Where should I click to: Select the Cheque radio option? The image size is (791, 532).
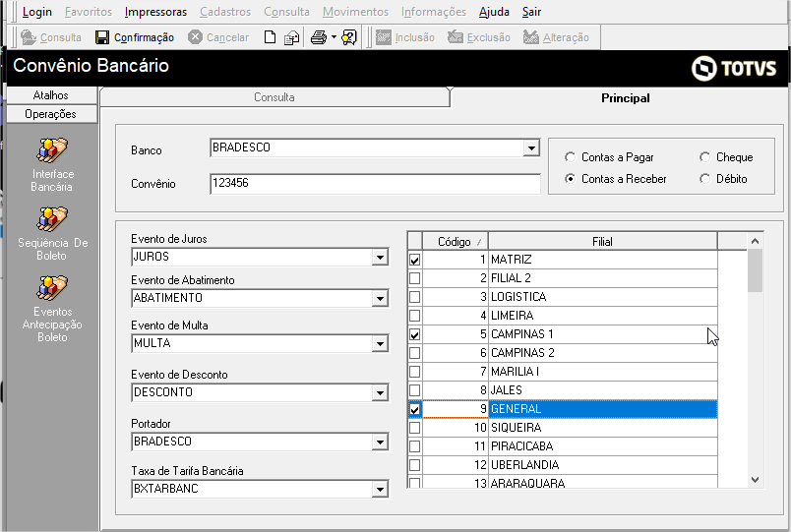pos(704,157)
